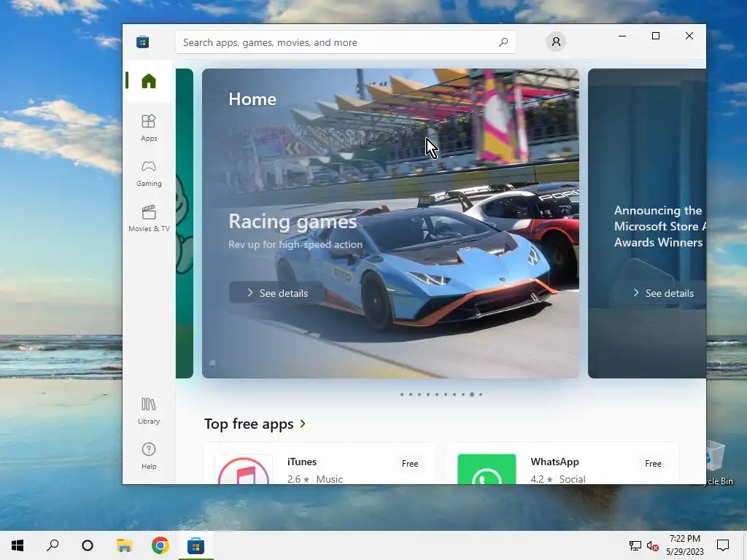Click the search magnifier icon in search box
The height and width of the screenshot is (560, 747).
[503, 42]
